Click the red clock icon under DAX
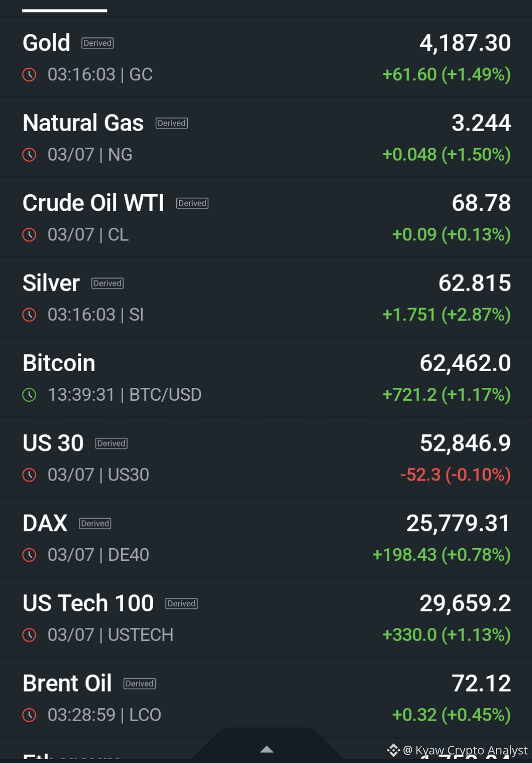This screenshot has width=532, height=763. (x=30, y=555)
